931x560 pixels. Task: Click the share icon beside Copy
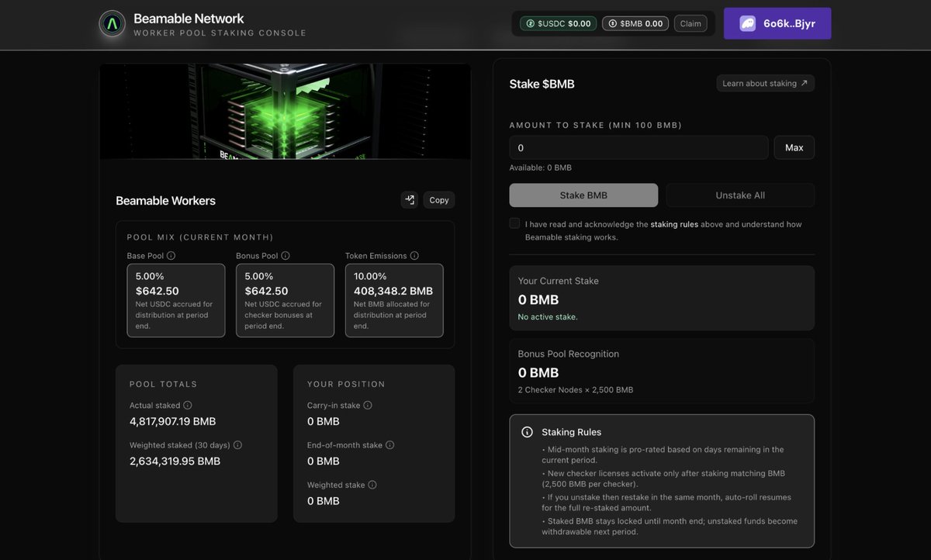point(410,200)
